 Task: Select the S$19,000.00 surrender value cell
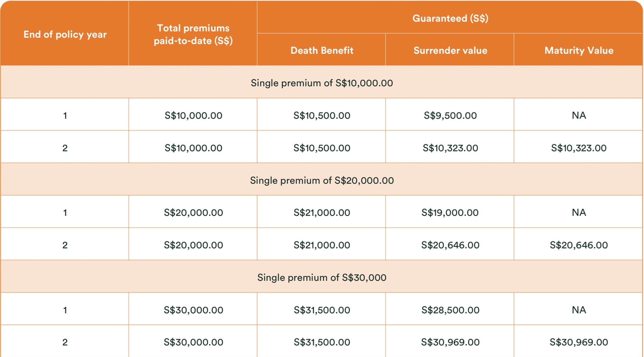coord(450,212)
